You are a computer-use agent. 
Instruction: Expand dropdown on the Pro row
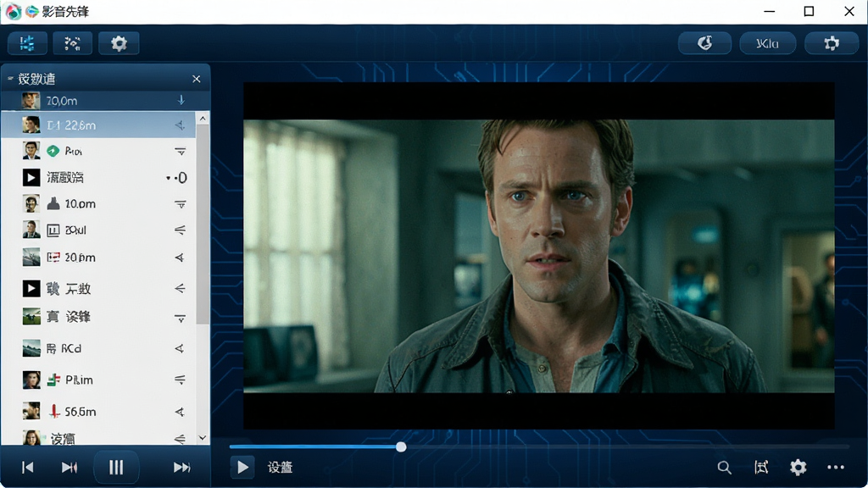pos(180,151)
